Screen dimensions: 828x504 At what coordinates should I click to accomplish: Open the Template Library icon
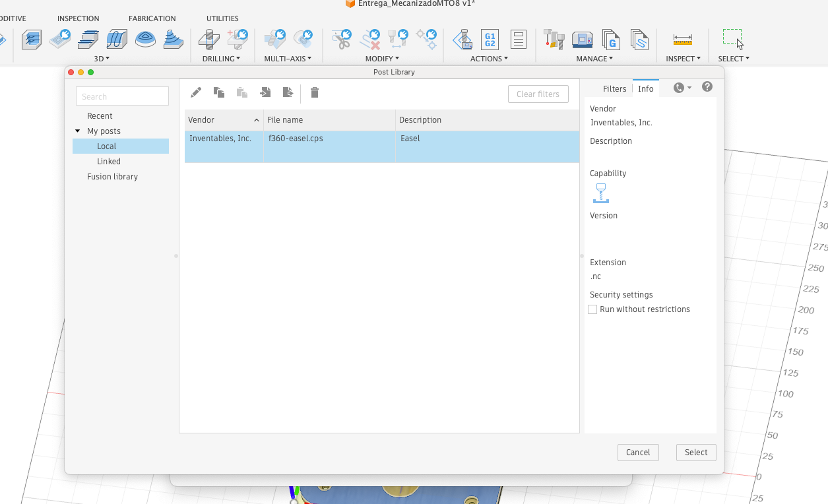coord(639,40)
